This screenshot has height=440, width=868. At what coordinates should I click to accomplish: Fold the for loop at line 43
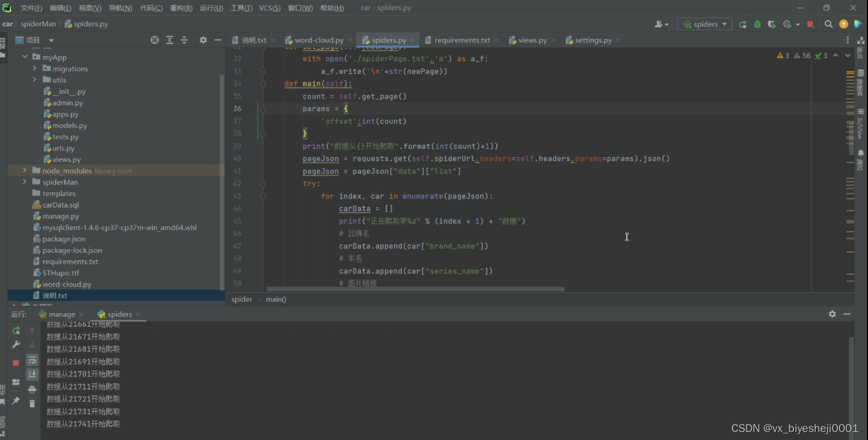pyautogui.click(x=263, y=196)
